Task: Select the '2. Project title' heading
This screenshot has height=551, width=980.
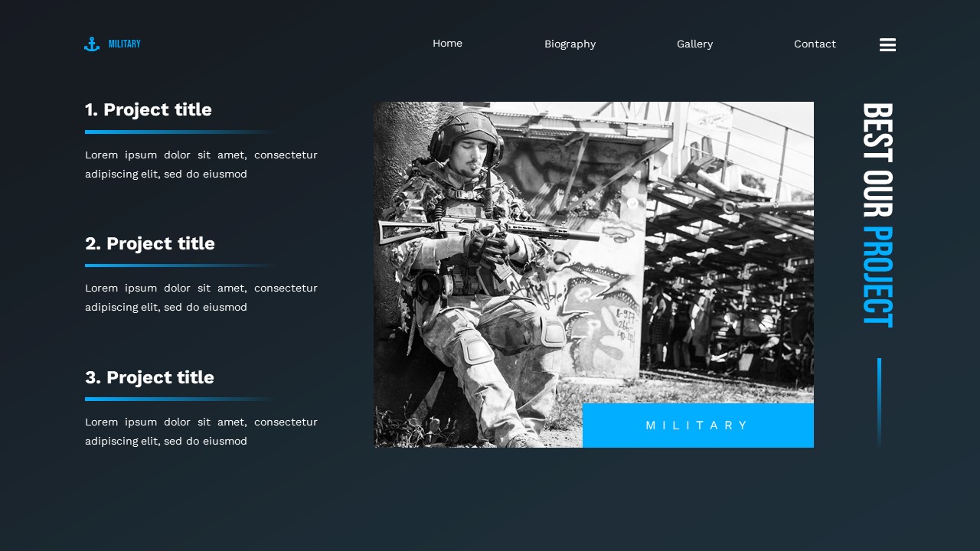Action: (x=150, y=243)
